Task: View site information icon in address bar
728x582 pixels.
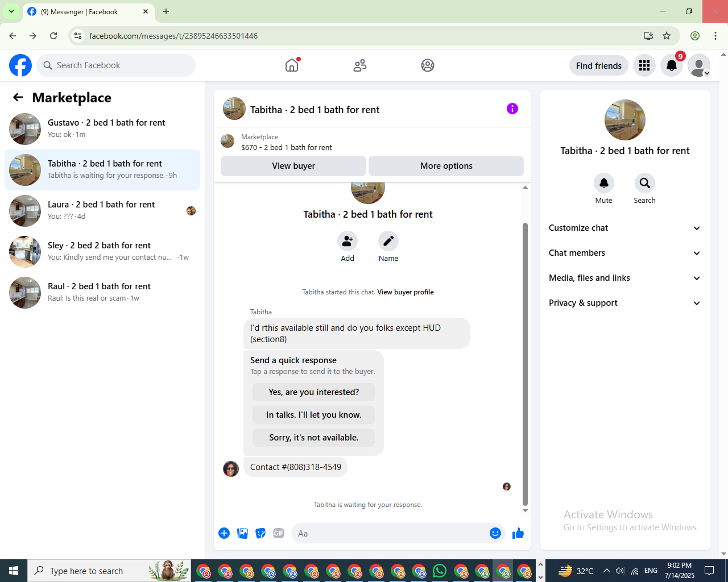Action: 78,36
